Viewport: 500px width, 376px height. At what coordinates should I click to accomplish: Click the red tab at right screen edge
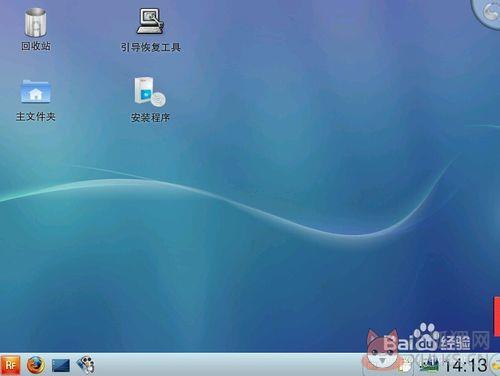click(497, 316)
